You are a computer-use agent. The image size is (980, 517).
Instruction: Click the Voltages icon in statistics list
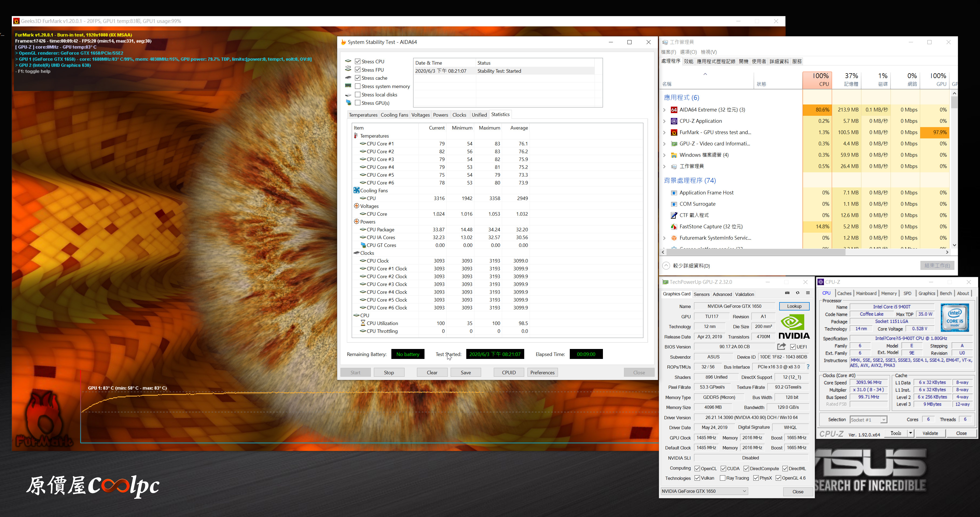coord(356,206)
